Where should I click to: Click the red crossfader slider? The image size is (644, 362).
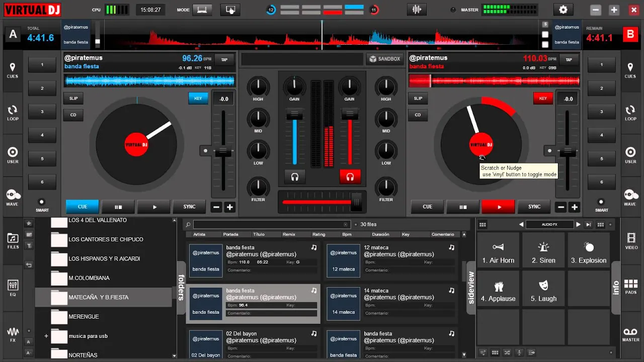tap(357, 202)
